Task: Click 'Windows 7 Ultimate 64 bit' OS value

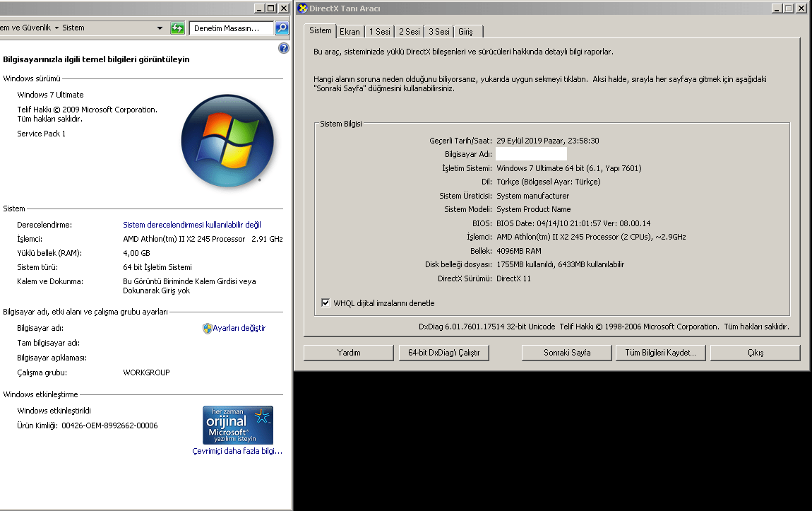Action: click(x=569, y=168)
